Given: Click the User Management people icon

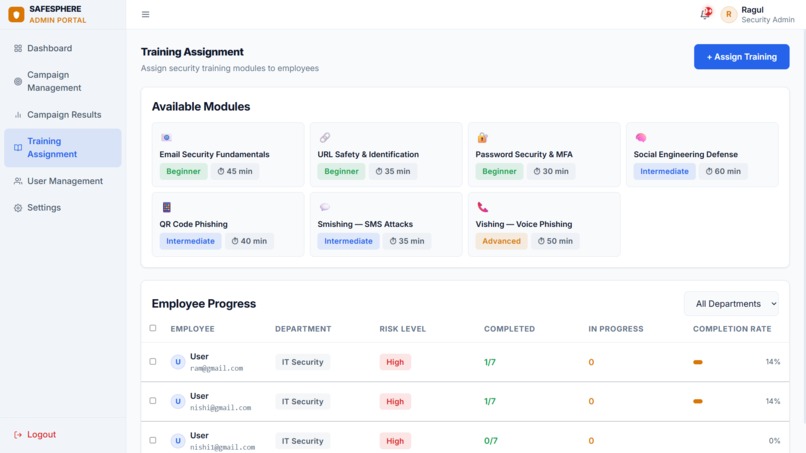Looking at the screenshot, I should coord(18,181).
